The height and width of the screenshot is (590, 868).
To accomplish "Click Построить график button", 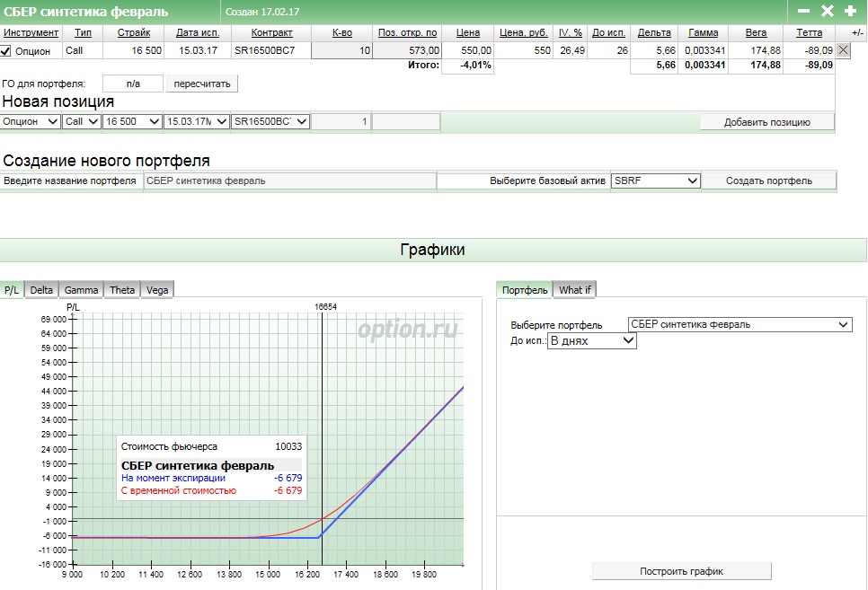I will point(681,571).
